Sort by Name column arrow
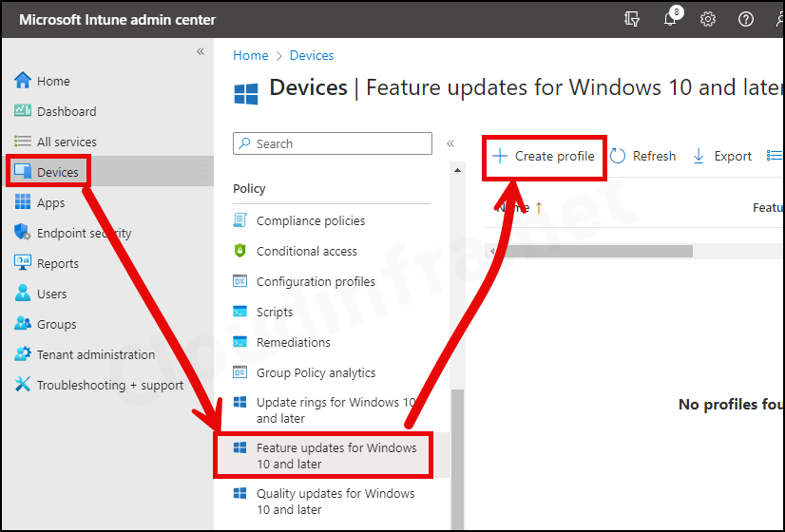This screenshot has width=785, height=532. (x=539, y=208)
